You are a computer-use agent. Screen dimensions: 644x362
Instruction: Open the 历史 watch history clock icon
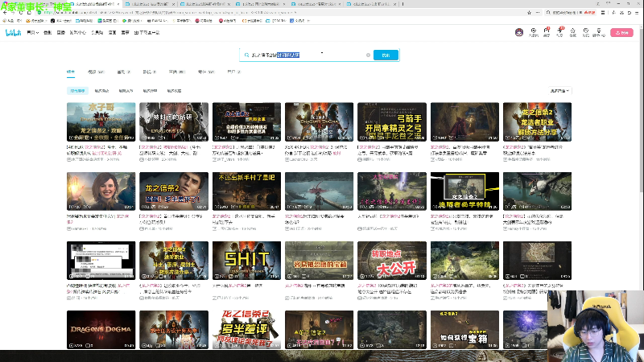[x=586, y=32]
